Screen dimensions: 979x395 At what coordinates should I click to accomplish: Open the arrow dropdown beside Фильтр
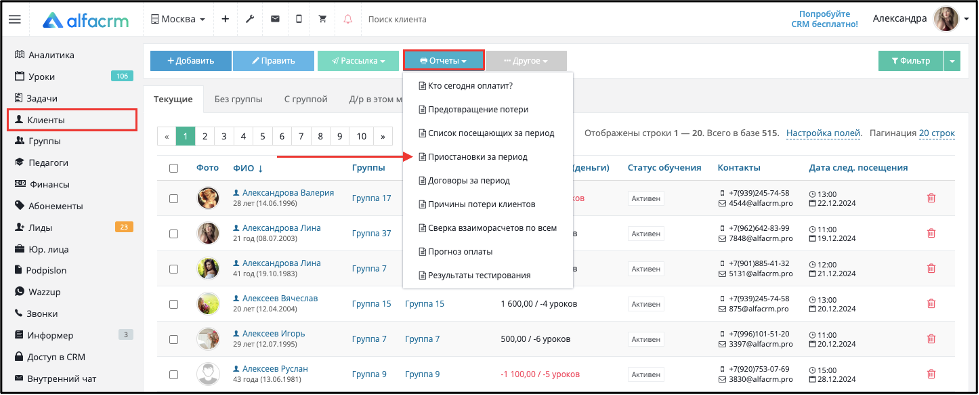click(x=952, y=61)
